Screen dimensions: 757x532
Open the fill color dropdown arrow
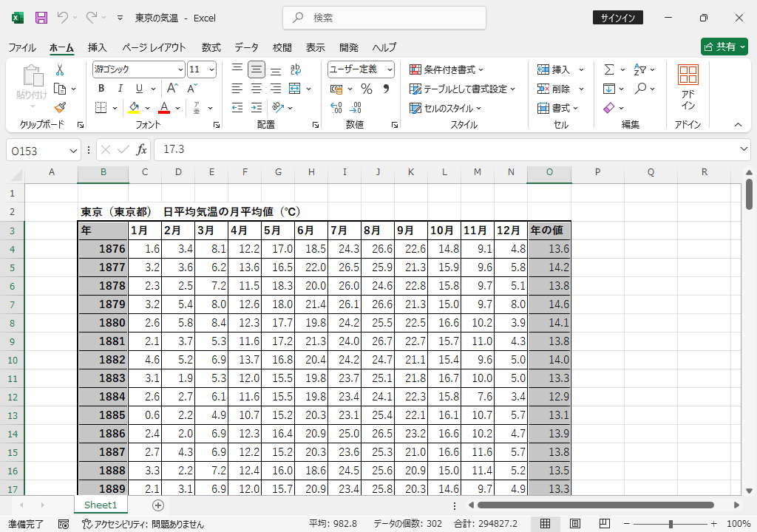(x=147, y=108)
